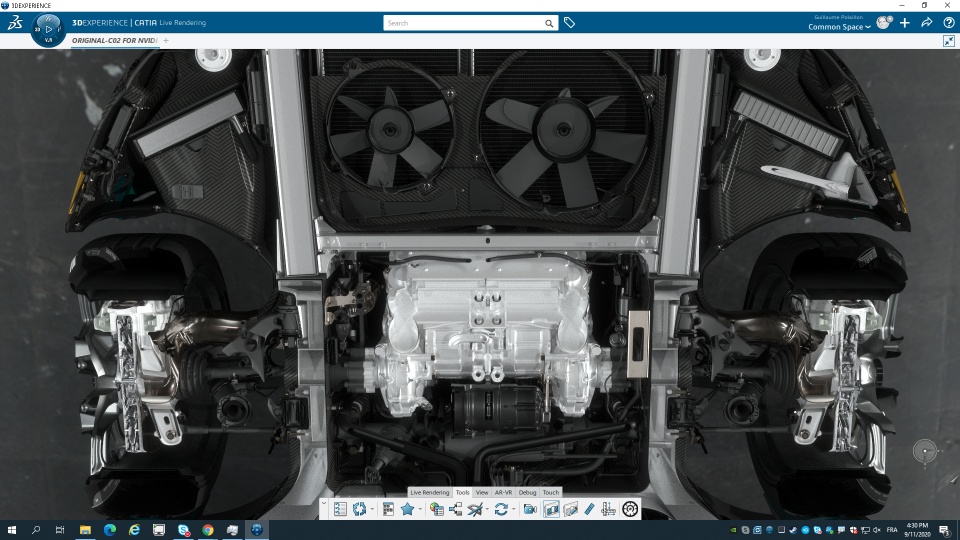
Task: Open dropdown arrow beside the star icon
Action: (x=420, y=509)
